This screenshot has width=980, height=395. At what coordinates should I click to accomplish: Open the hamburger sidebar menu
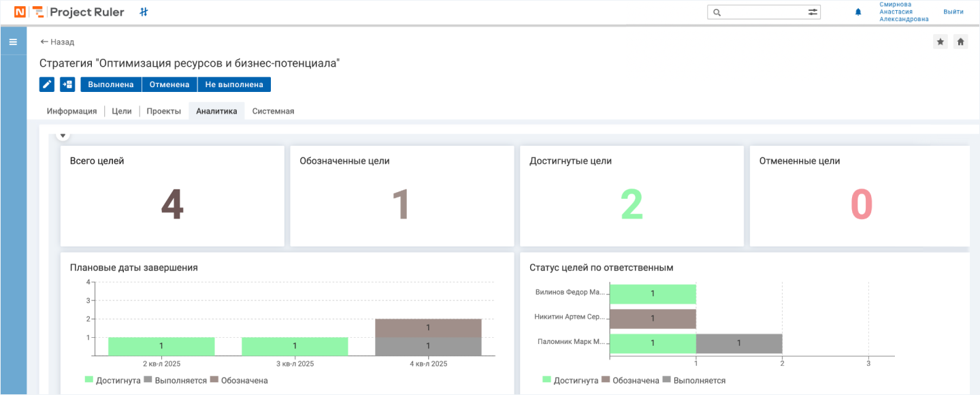pos(13,42)
